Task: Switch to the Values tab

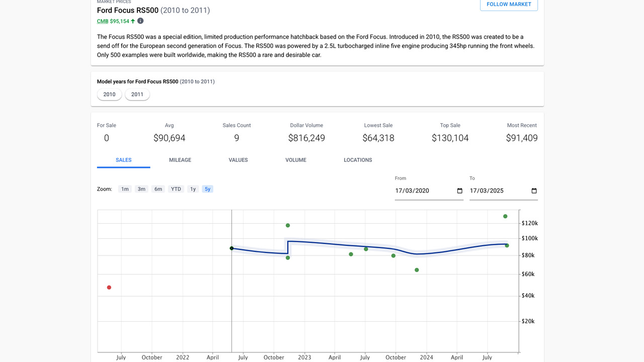Action: (x=238, y=160)
